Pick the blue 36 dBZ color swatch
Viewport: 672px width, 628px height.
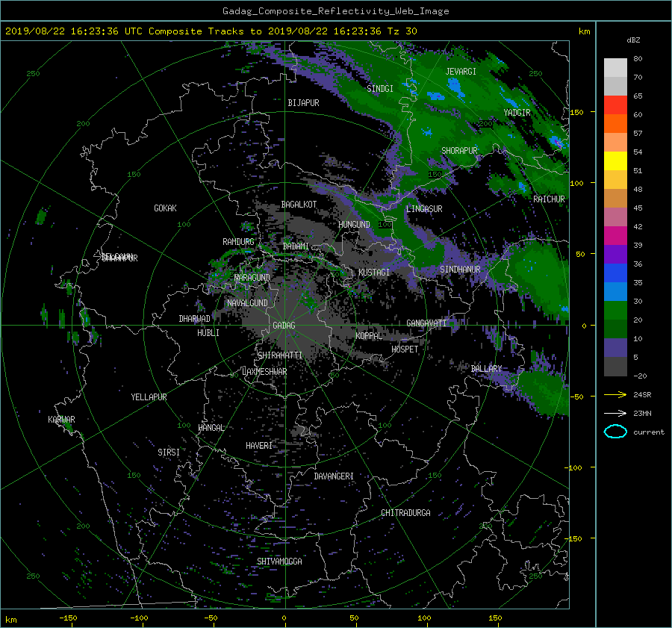coord(615,273)
